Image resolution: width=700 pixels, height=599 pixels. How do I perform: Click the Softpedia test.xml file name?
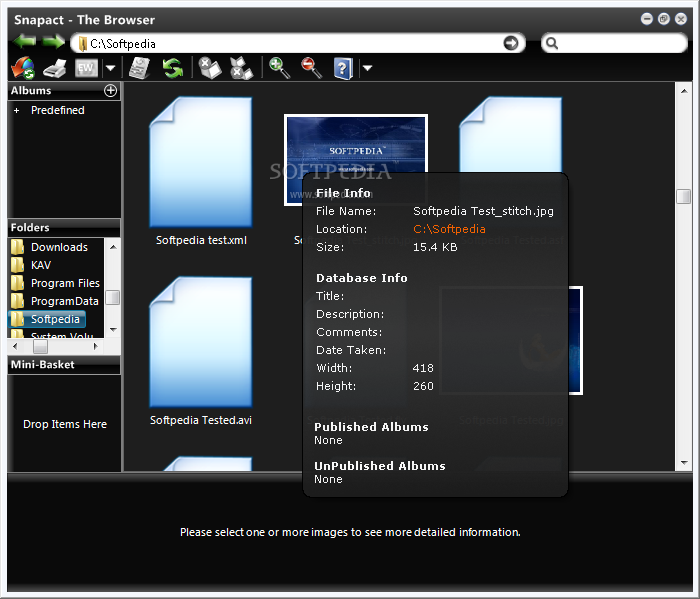201,240
